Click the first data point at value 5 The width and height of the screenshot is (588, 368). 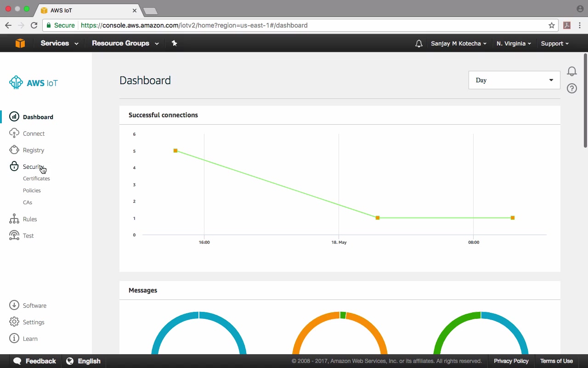pyautogui.click(x=175, y=151)
